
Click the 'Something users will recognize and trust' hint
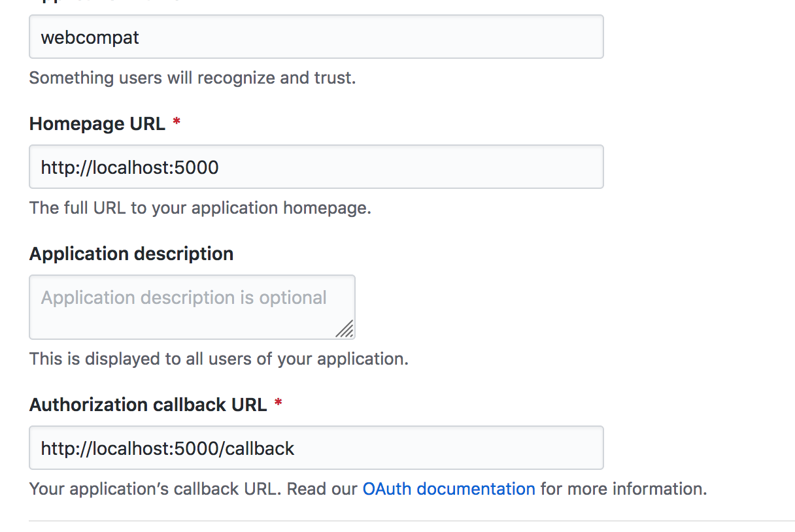tap(192, 78)
